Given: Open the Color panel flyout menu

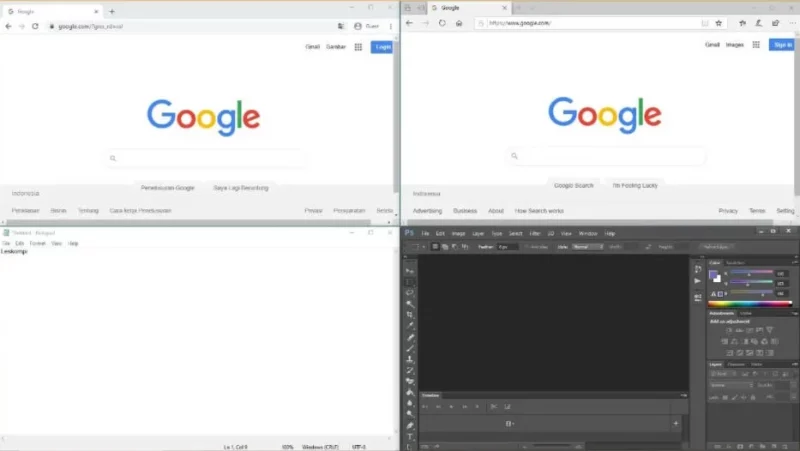Looking at the screenshot, I should [794, 263].
